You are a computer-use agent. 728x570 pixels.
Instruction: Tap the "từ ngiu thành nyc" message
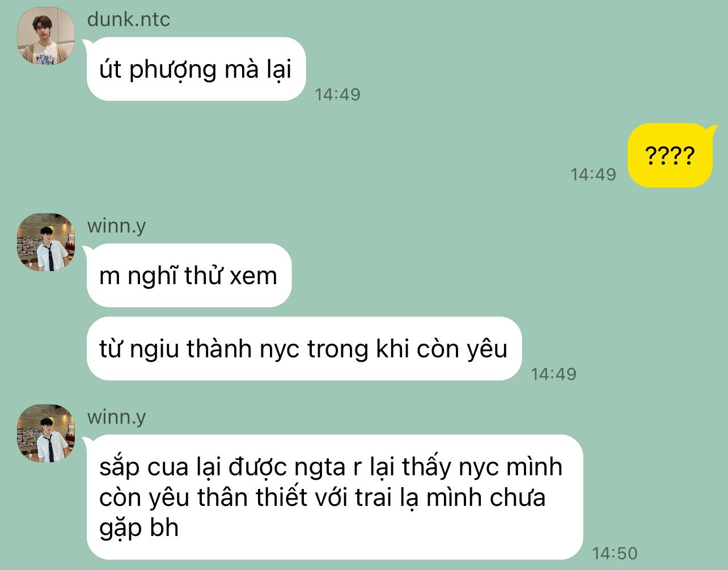coord(304,348)
